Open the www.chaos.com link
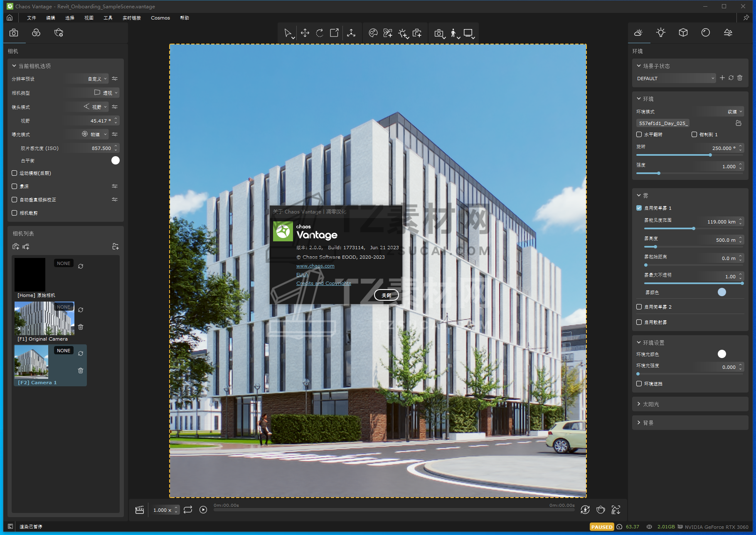 tap(315, 266)
